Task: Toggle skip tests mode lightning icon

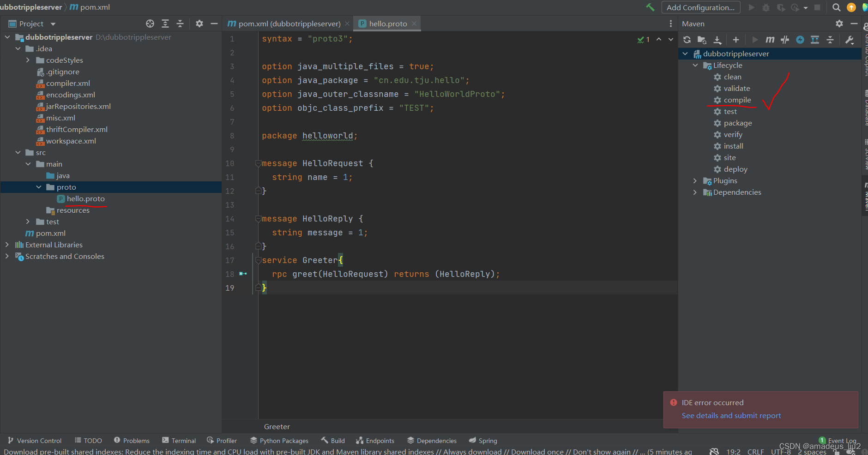Action: click(800, 40)
